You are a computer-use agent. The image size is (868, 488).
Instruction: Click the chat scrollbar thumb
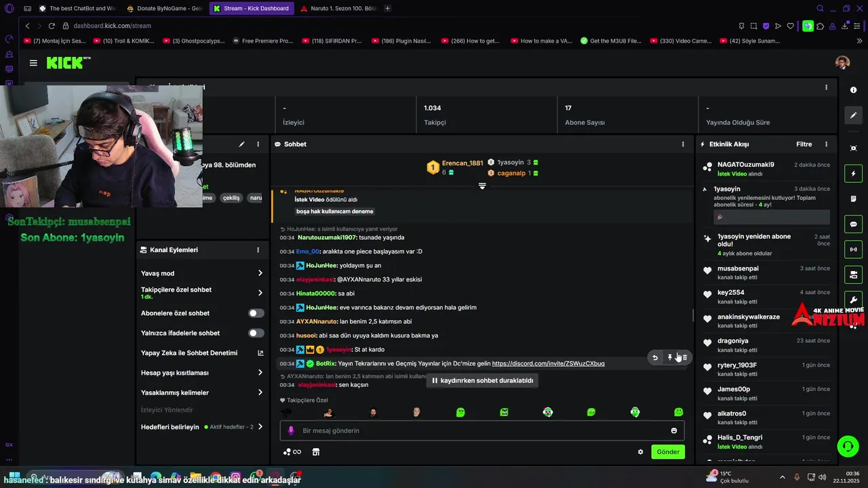[x=692, y=316]
